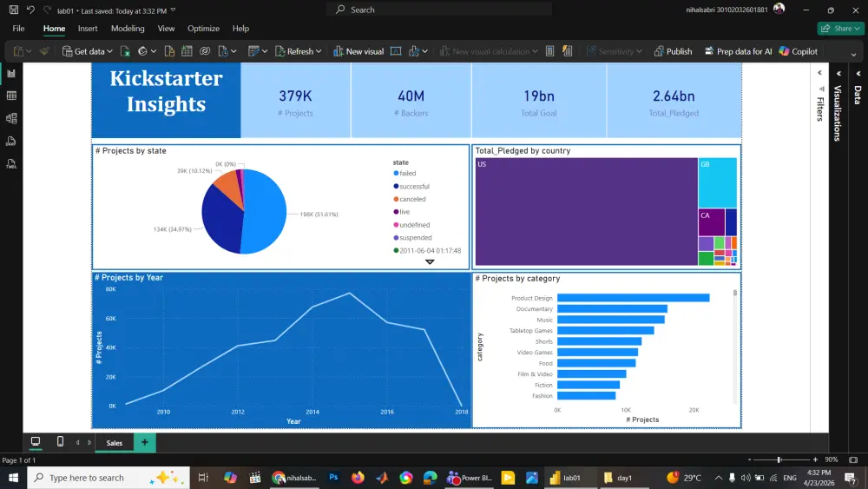
Task: Select the desktop layout icon
Action: tap(36, 442)
